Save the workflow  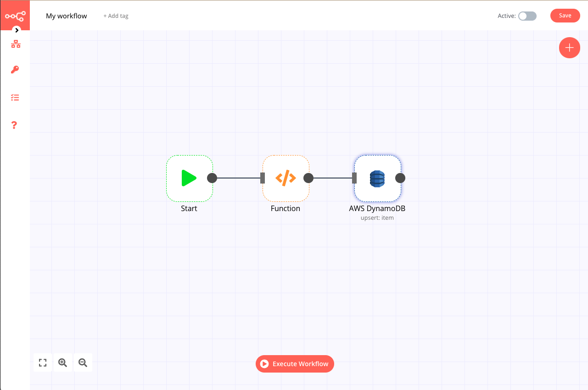[x=565, y=15]
